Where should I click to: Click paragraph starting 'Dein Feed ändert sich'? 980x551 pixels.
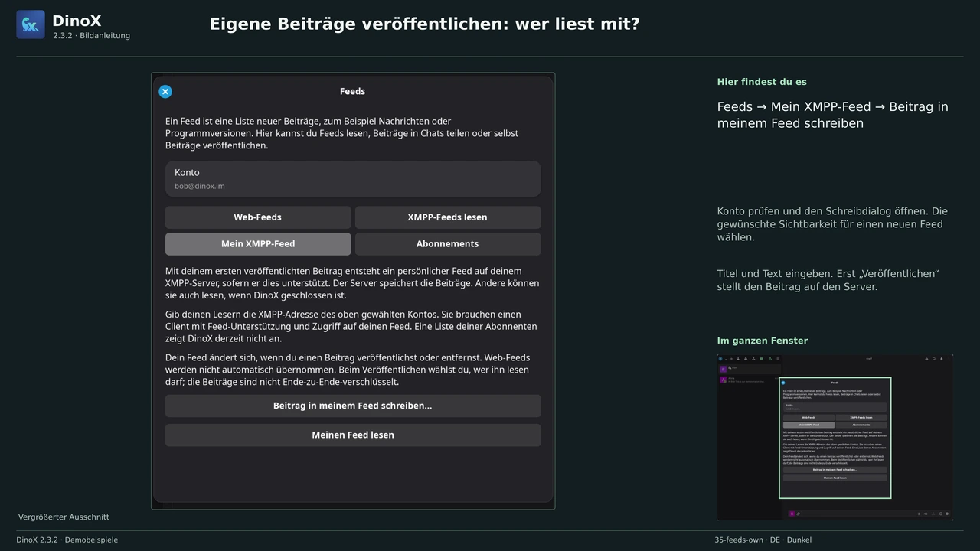point(348,370)
